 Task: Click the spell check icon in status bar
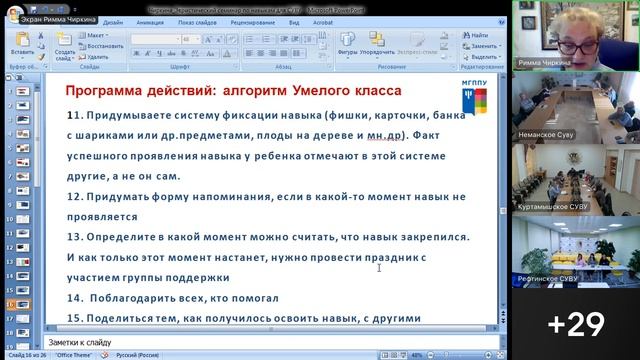tap(104, 355)
